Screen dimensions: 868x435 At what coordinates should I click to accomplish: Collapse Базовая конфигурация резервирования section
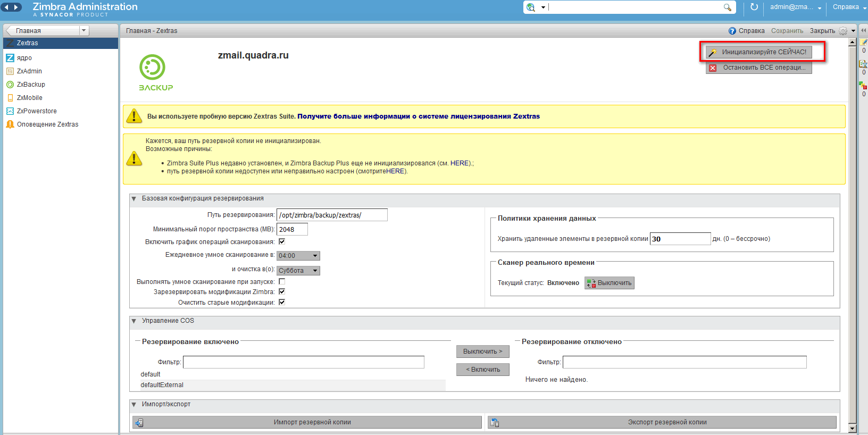134,199
